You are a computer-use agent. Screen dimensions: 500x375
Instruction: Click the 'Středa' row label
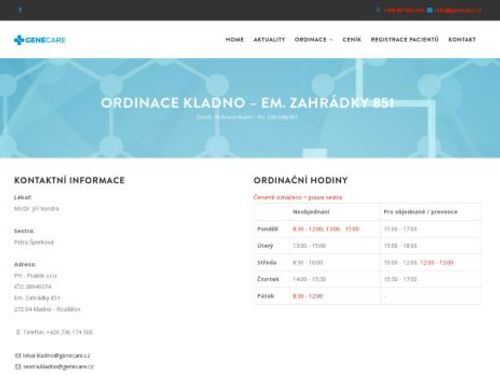coord(267,262)
